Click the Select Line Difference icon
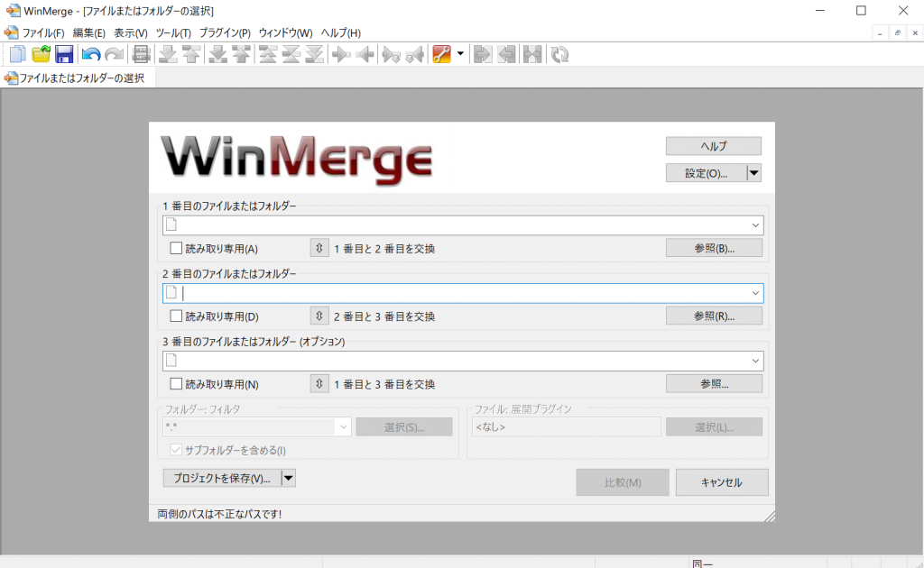Viewport: 924px width, 568px height. (x=142, y=55)
